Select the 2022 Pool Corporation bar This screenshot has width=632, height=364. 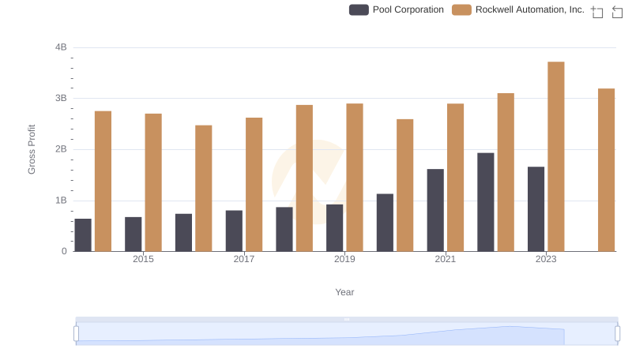pyautogui.click(x=486, y=202)
